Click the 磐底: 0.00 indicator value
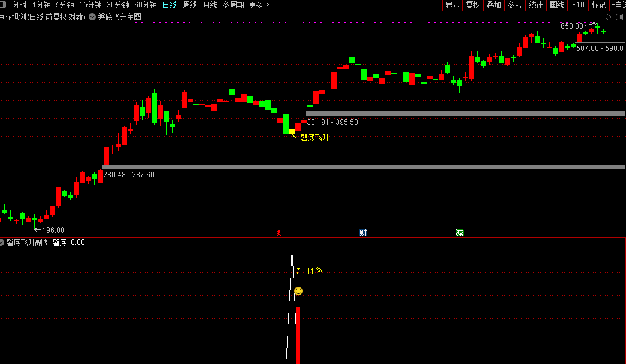The width and height of the screenshot is (626, 364). (69, 242)
